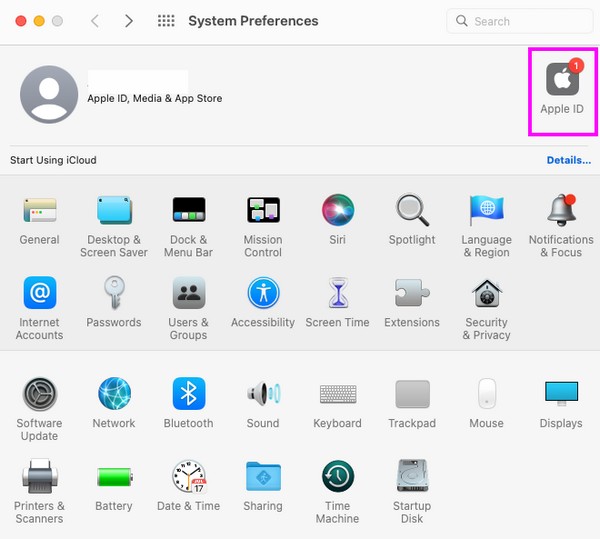Open the General preferences pane

click(40, 210)
